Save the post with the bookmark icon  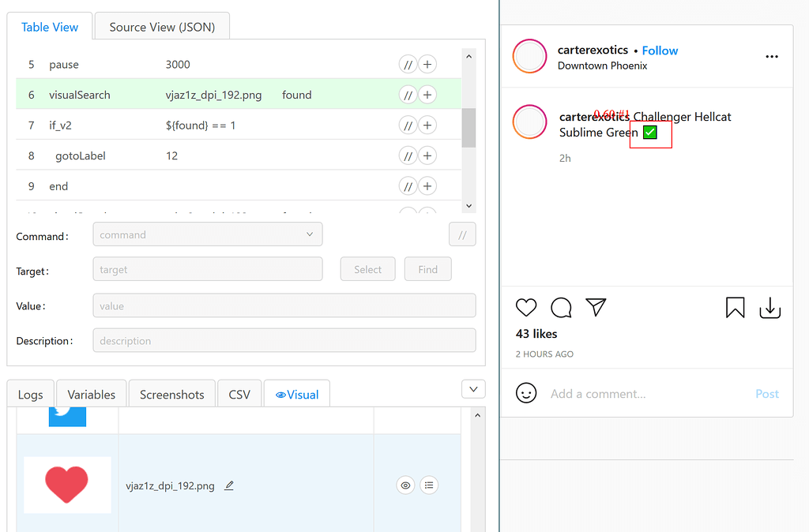click(x=735, y=308)
